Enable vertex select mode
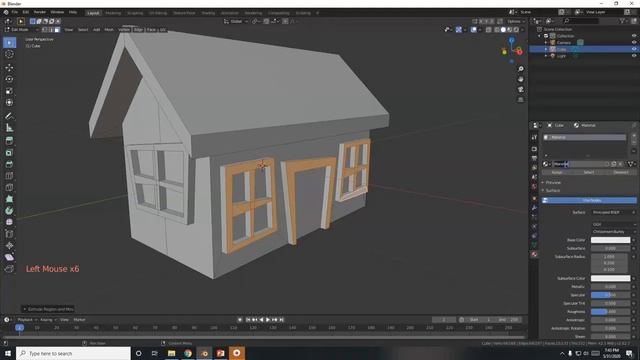 coord(44,30)
